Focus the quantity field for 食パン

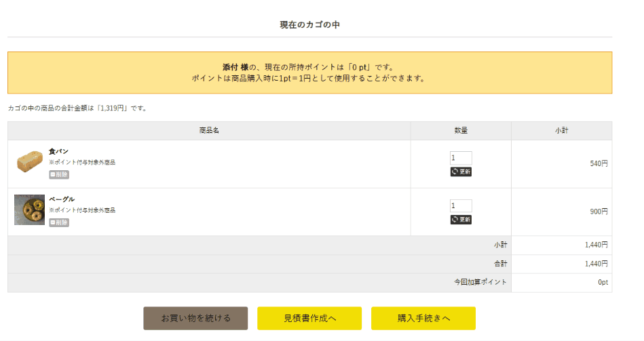click(461, 158)
